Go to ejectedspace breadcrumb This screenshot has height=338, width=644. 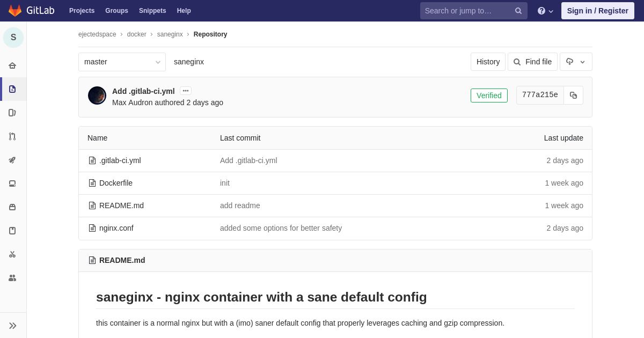click(97, 34)
